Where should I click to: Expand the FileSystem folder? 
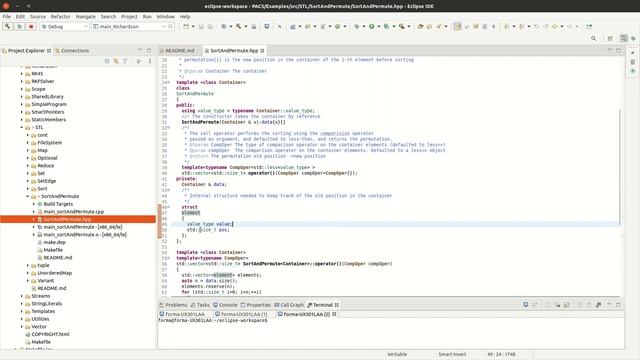click(28, 143)
